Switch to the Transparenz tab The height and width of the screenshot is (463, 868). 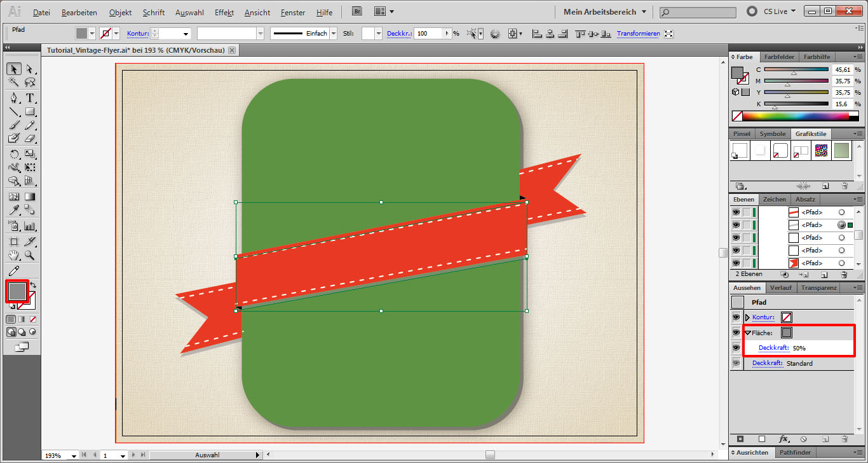coord(818,288)
